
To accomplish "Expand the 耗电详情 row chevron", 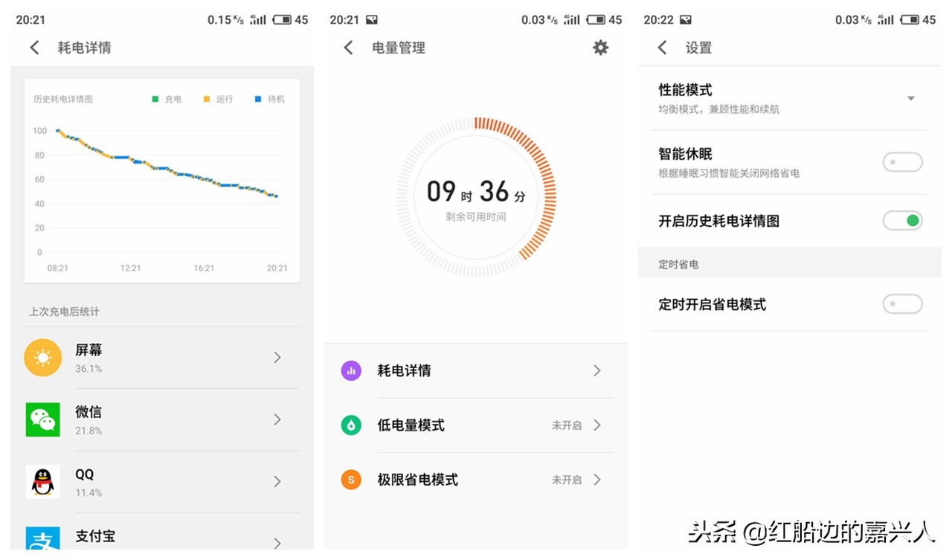I will click(597, 370).
